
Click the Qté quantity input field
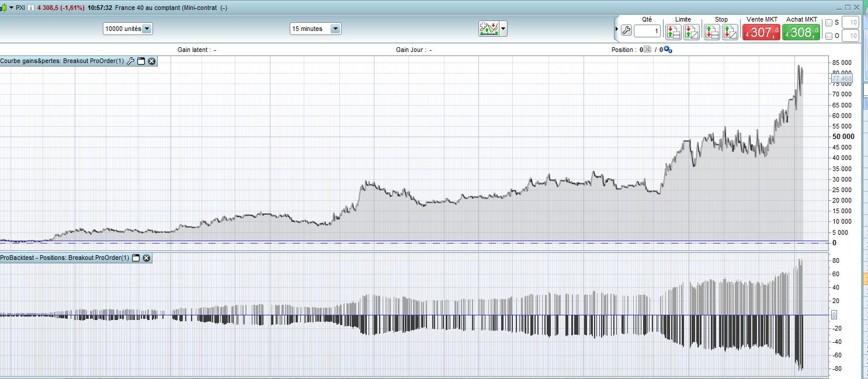(x=647, y=31)
